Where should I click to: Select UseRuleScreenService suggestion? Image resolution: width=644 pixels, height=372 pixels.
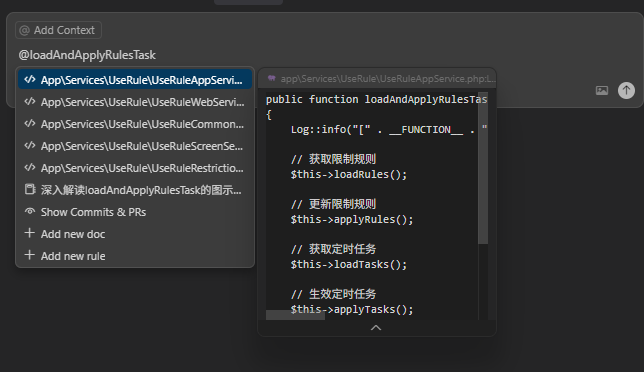(x=135, y=146)
